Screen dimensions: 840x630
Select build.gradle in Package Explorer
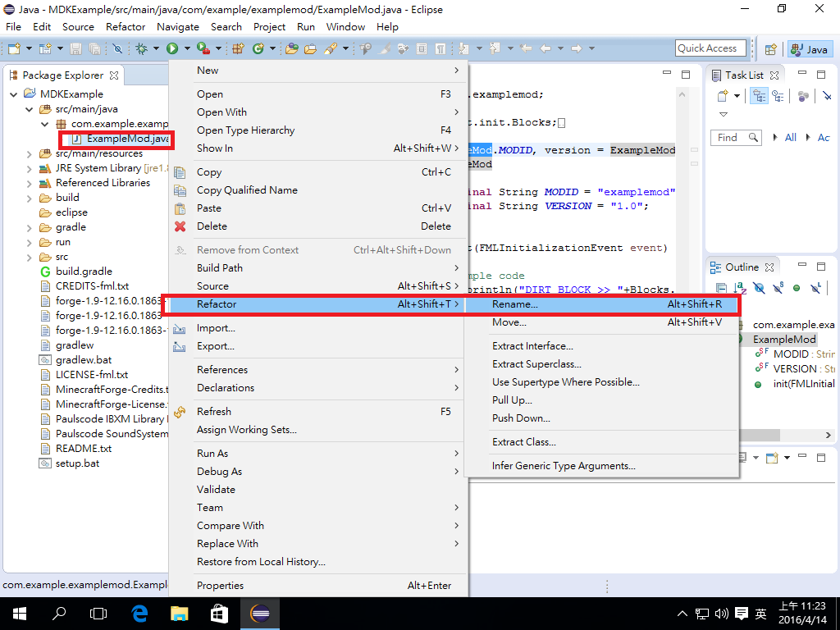(x=76, y=272)
